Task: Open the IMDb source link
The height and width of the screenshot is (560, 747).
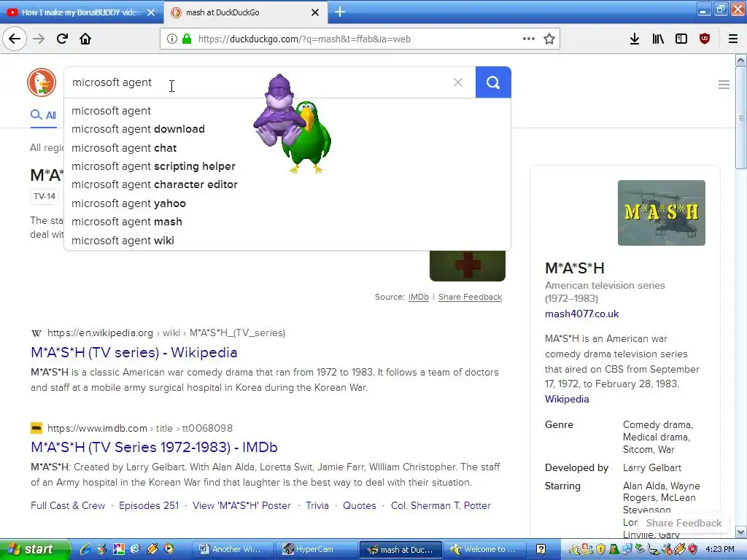Action: pos(418,297)
